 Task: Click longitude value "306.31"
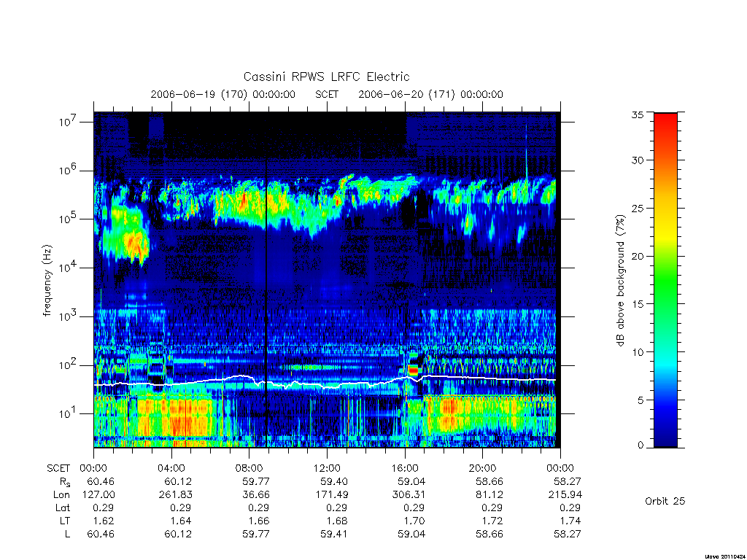click(x=409, y=495)
